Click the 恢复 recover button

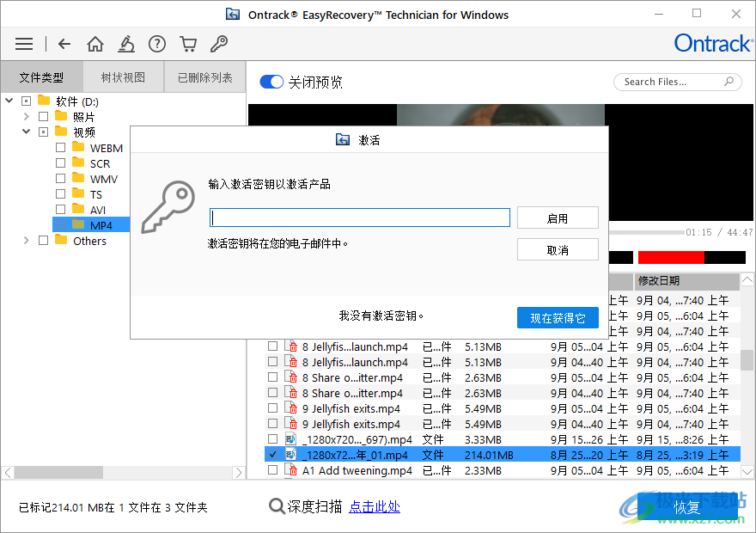point(687,507)
